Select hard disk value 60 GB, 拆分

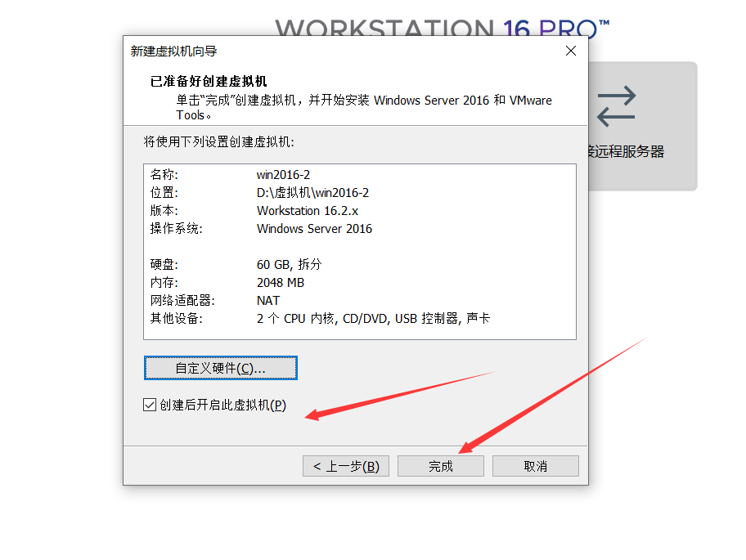pyautogui.click(x=289, y=264)
